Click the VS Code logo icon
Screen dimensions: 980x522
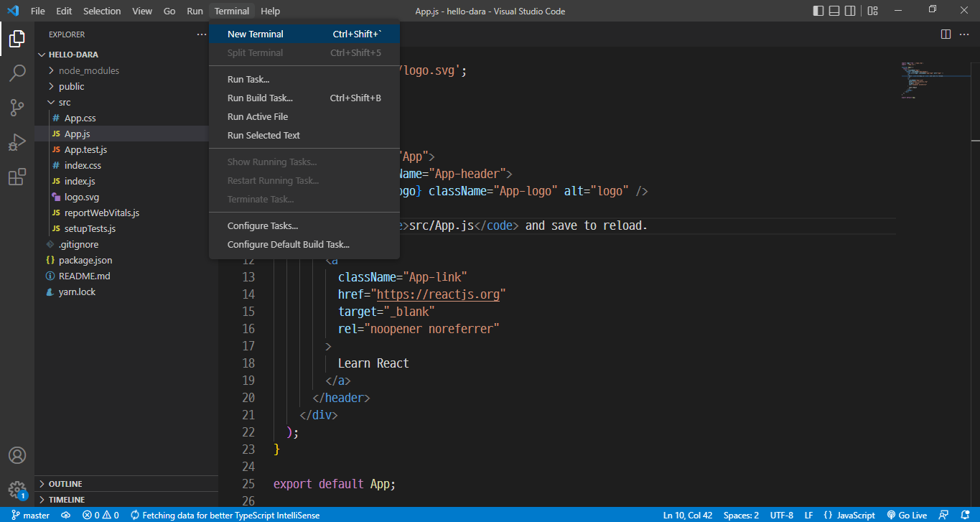click(x=12, y=11)
